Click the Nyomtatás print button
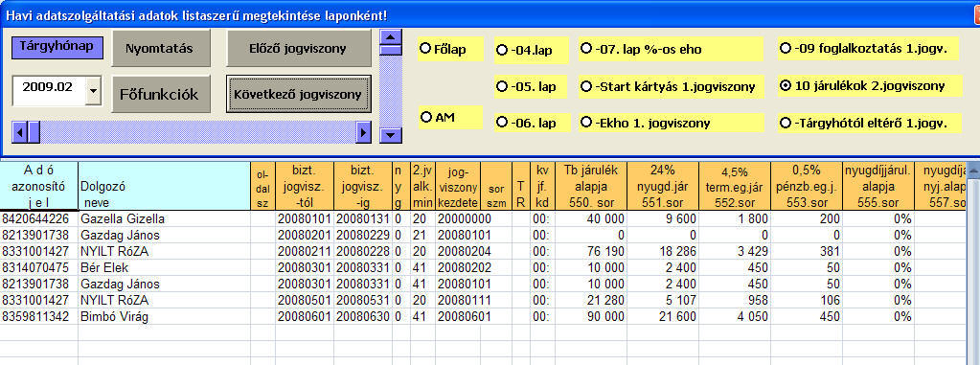 (161, 48)
